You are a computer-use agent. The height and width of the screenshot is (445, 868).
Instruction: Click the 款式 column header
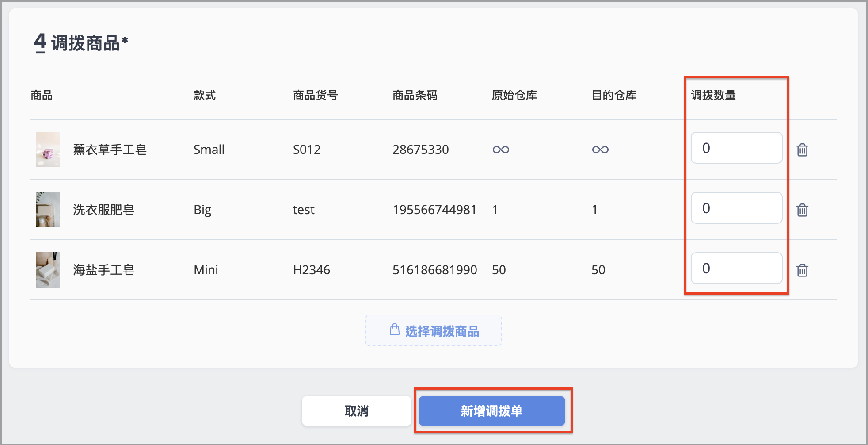(x=205, y=95)
